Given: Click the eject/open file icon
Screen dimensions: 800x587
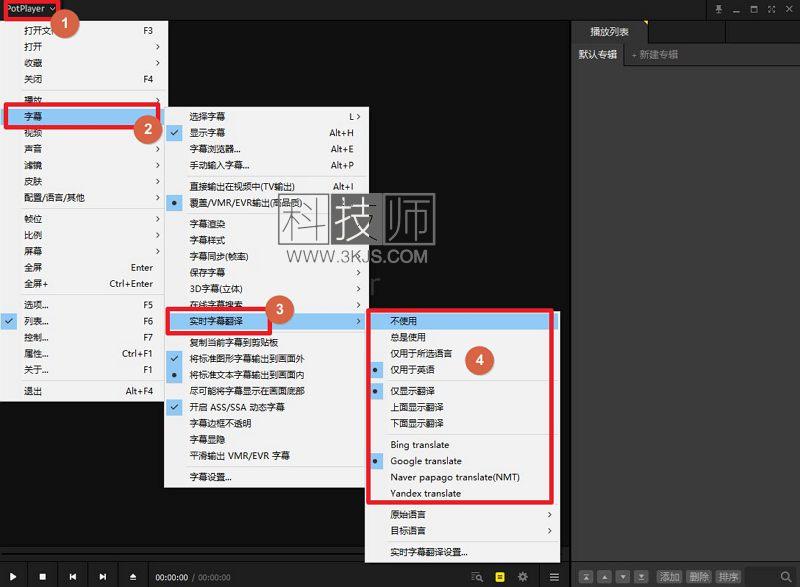Looking at the screenshot, I should (x=133, y=576).
